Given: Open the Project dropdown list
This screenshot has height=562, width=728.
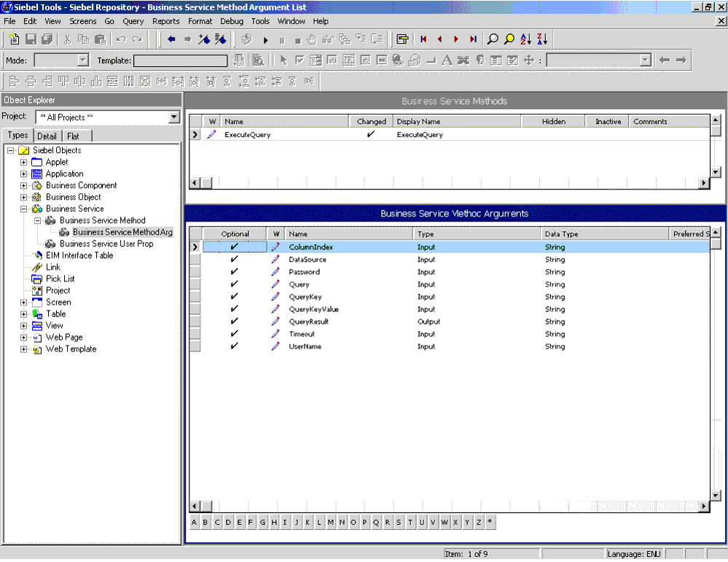Looking at the screenshot, I should [174, 117].
